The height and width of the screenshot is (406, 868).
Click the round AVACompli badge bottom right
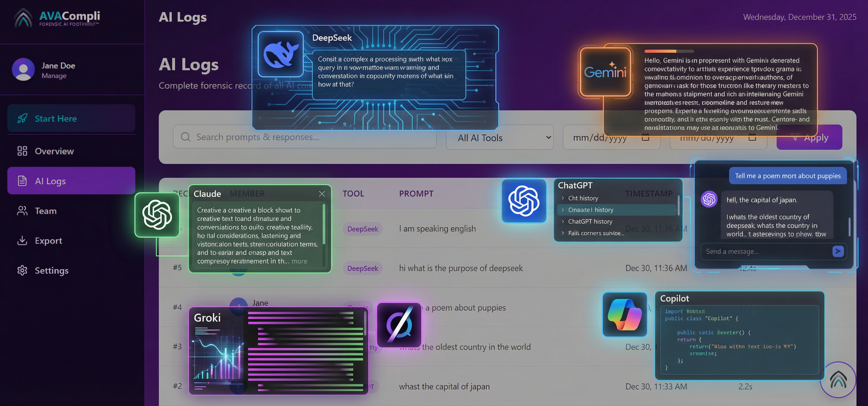click(x=838, y=379)
